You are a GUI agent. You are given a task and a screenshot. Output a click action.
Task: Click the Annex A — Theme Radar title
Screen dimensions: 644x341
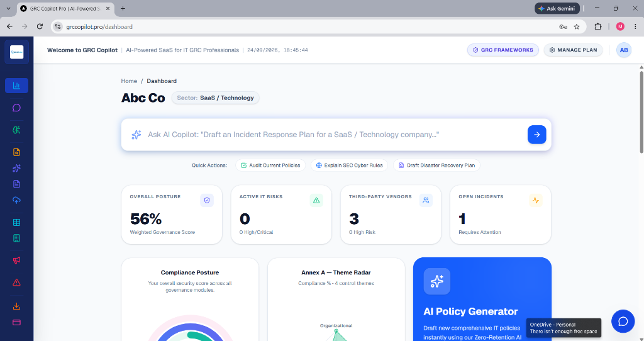click(x=336, y=272)
